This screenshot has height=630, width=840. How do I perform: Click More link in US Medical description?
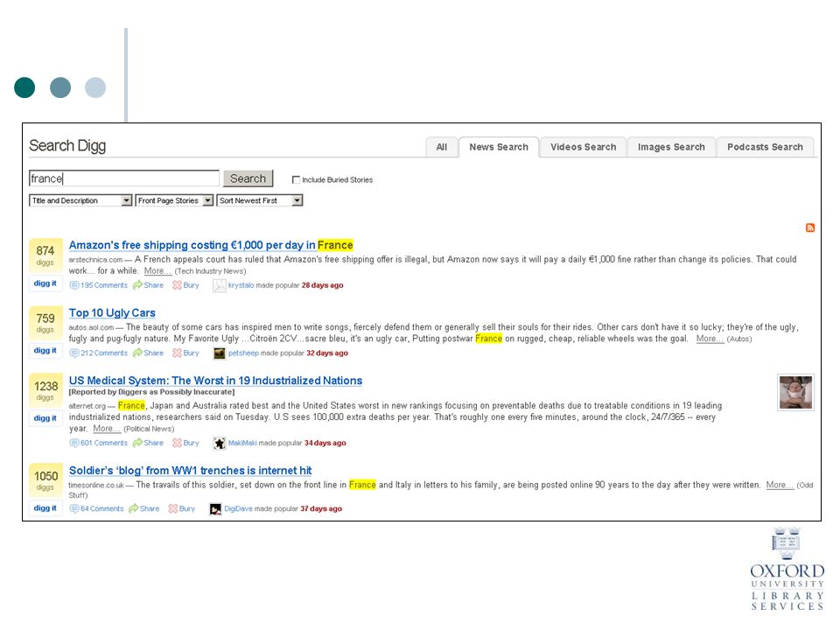[107, 429]
